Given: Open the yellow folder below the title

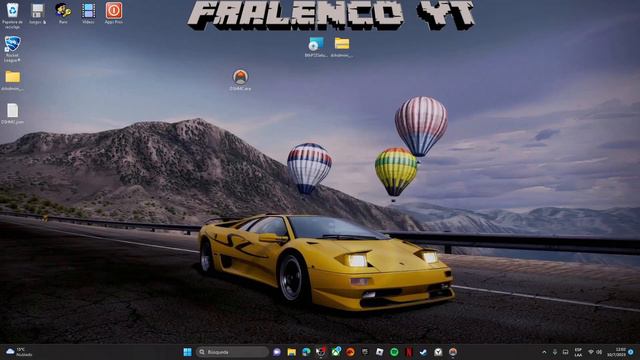Looking at the screenshot, I should tap(342, 47).
